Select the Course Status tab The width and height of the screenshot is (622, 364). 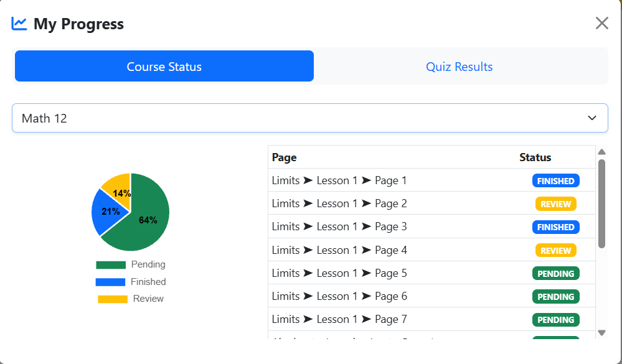click(164, 67)
